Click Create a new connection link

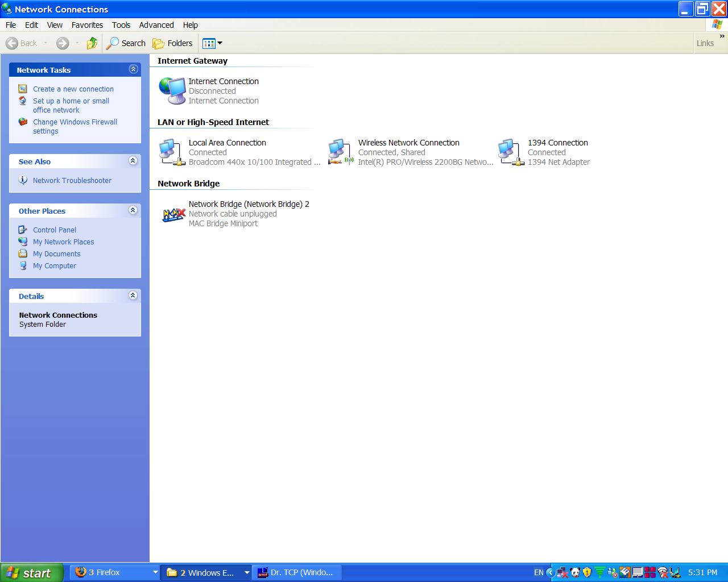[x=73, y=89]
